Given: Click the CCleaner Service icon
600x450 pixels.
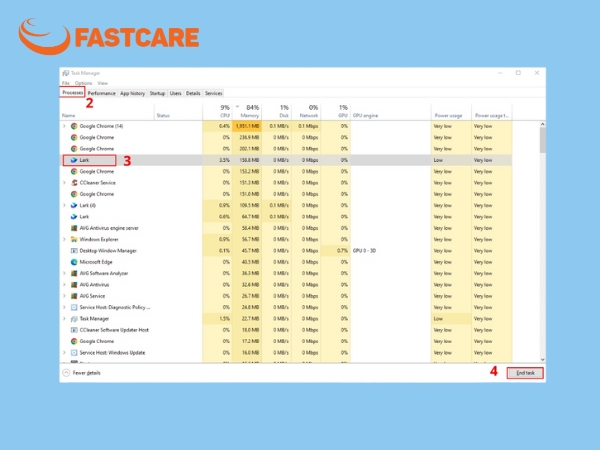Looking at the screenshot, I should click(74, 183).
